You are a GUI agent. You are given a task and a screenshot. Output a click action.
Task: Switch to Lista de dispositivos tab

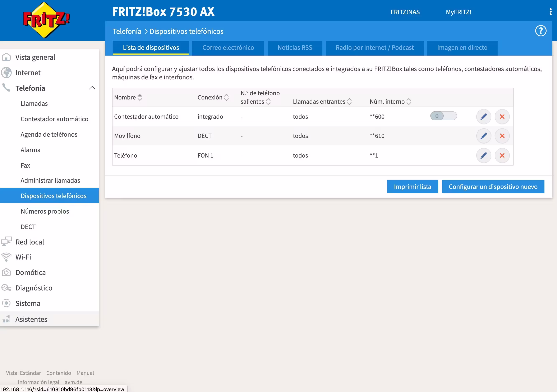pos(151,48)
